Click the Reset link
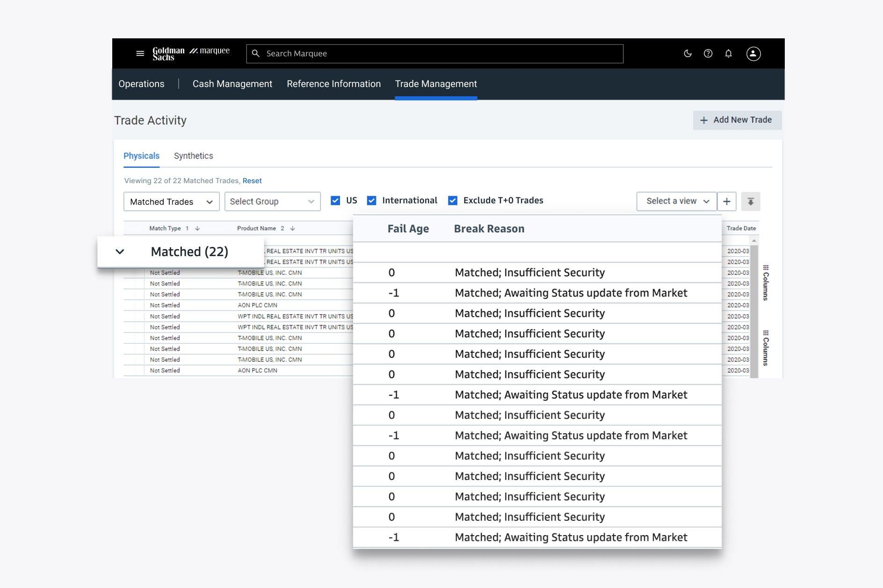The height and width of the screenshot is (588, 883). coord(252,181)
